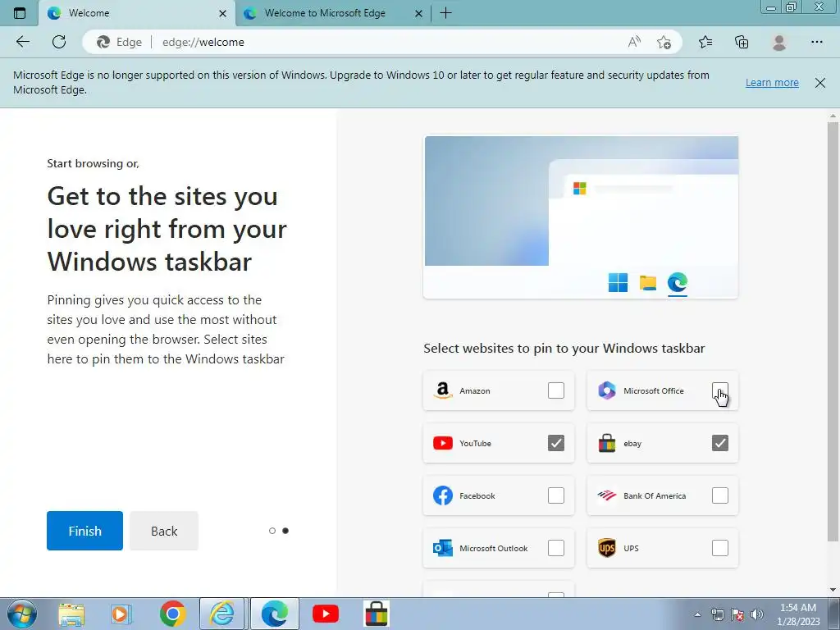The height and width of the screenshot is (630, 840).
Task: Open the Favorites list icon
Action: tap(705, 42)
